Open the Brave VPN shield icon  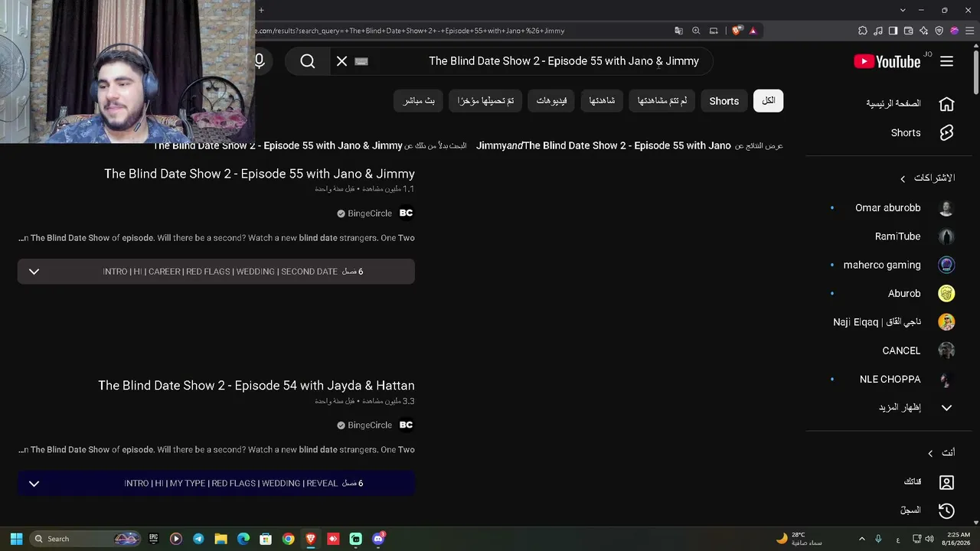click(939, 31)
